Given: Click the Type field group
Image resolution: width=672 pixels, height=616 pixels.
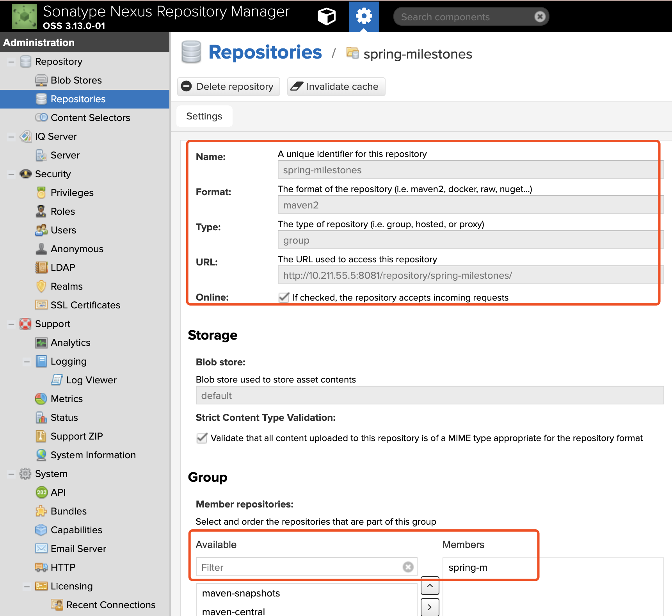Looking at the screenshot, I should click(471, 240).
